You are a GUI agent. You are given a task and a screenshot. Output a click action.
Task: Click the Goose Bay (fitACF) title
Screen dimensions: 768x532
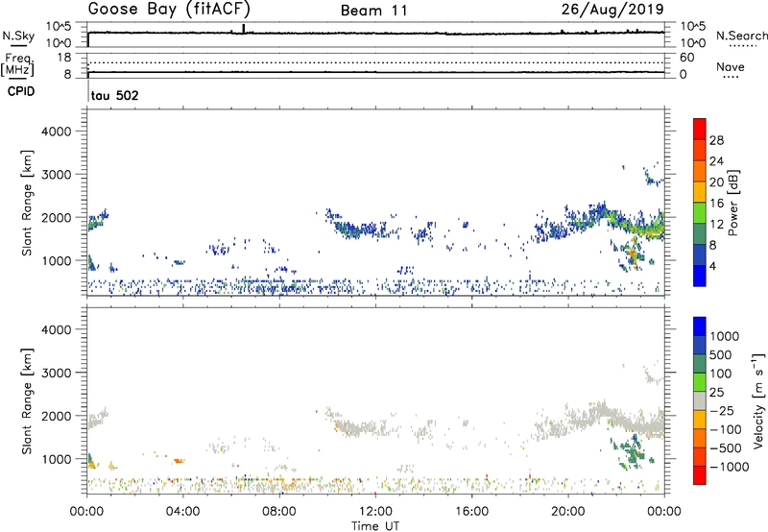[x=169, y=10]
